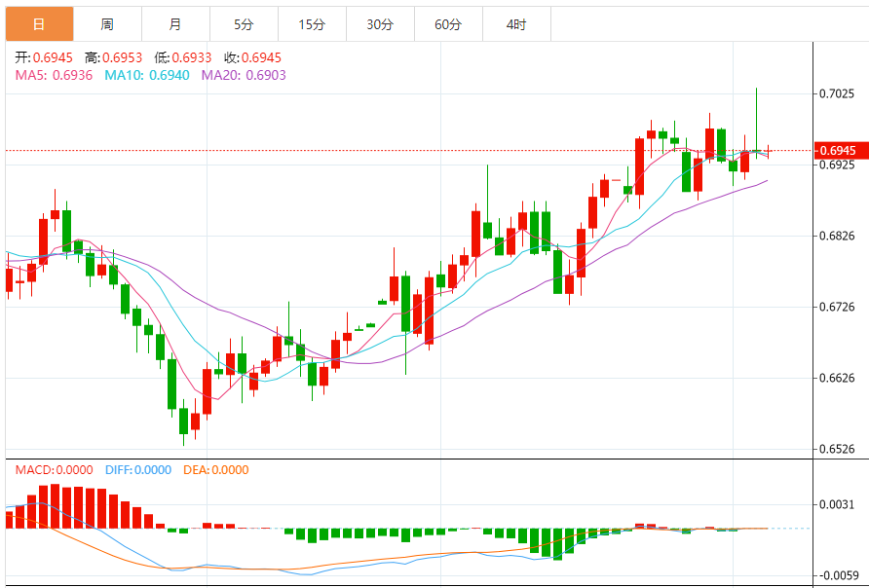Click the 0.6826 price axis label

(837, 236)
